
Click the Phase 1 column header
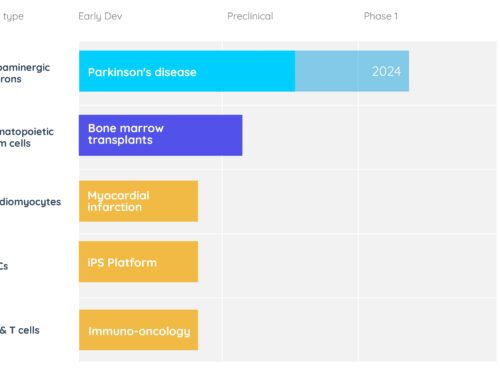pyautogui.click(x=381, y=16)
